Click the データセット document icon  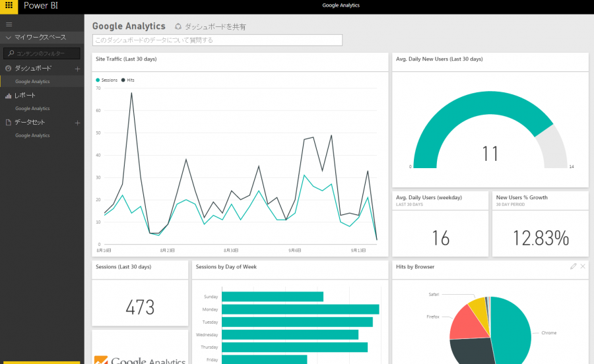pyautogui.click(x=9, y=123)
